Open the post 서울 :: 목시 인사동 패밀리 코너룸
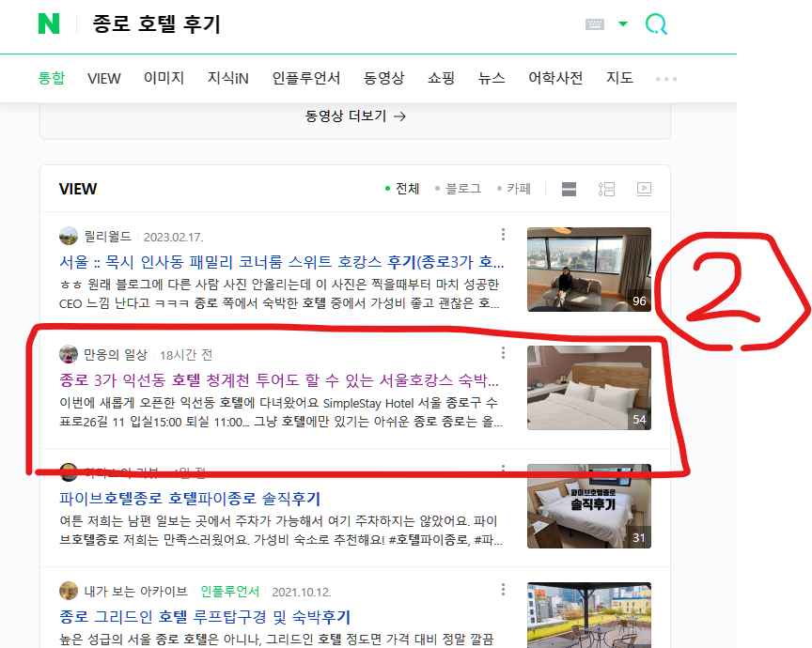812x648 pixels. (x=281, y=262)
